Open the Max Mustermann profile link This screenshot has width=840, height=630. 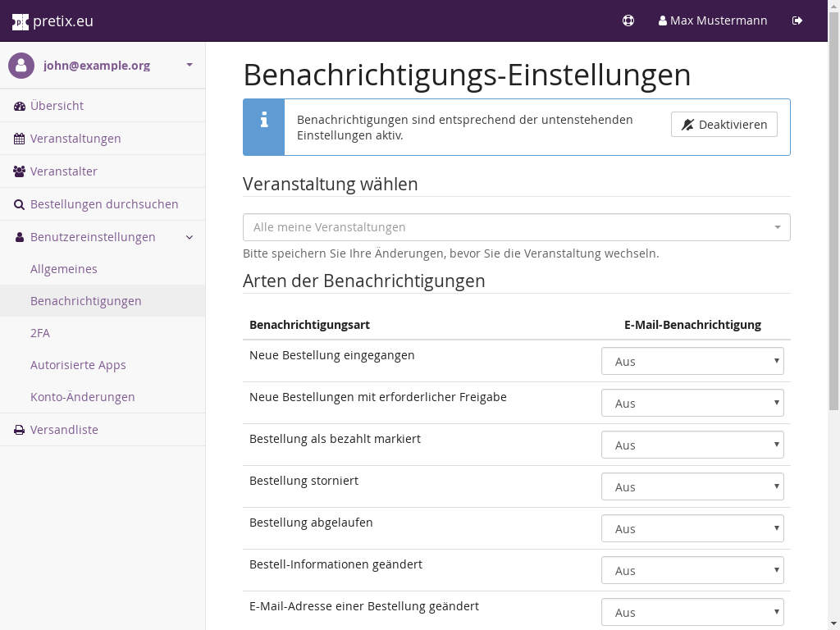(712, 21)
